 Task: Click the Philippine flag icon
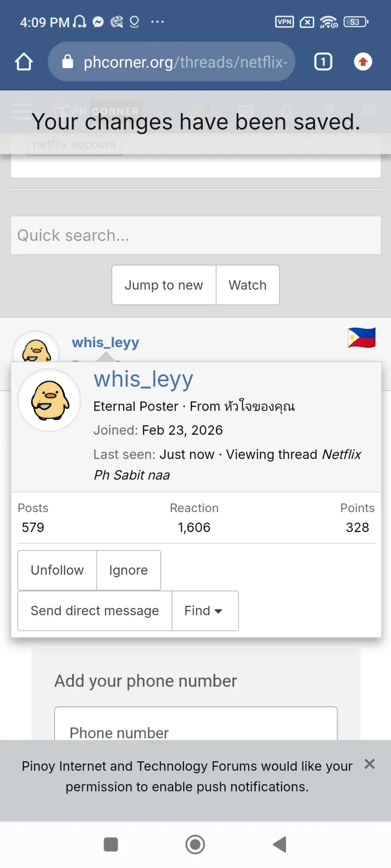point(362,338)
